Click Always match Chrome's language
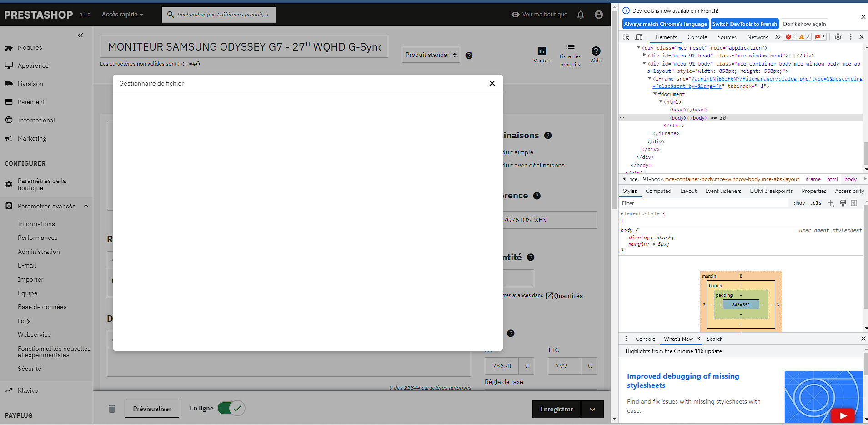Screen dimensions: 868x425 [666, 24]
